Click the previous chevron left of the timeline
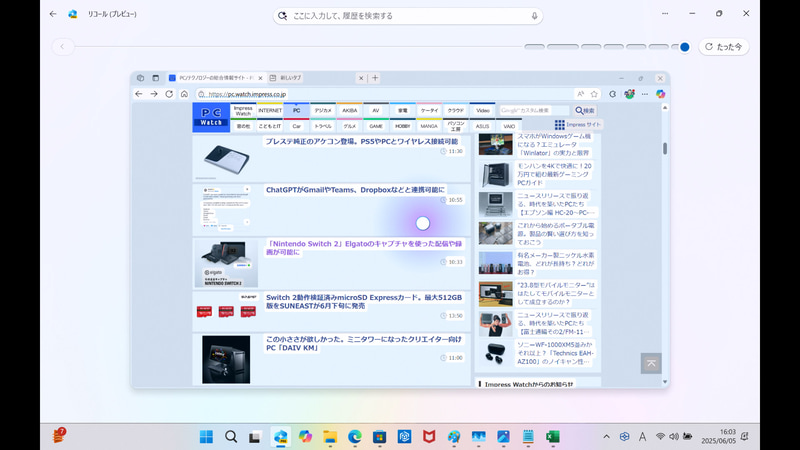This screenshot has height=450, width=800. pos(62,47)
